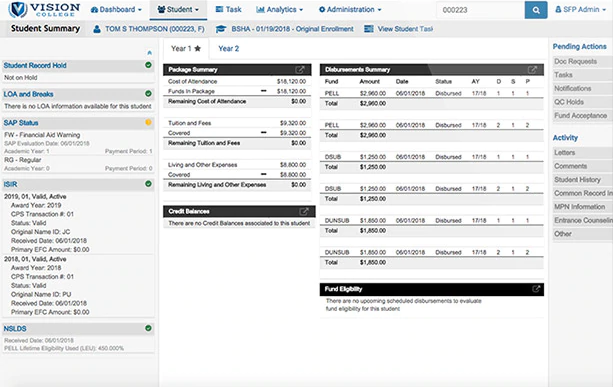Screen dimensions: 613x387
Task: Open the Task menu item
Action: pos(228,9)
